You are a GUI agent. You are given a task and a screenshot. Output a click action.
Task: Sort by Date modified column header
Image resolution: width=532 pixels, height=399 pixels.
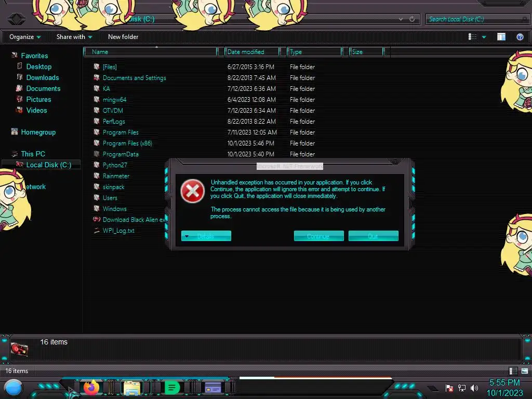click(252, 52)
